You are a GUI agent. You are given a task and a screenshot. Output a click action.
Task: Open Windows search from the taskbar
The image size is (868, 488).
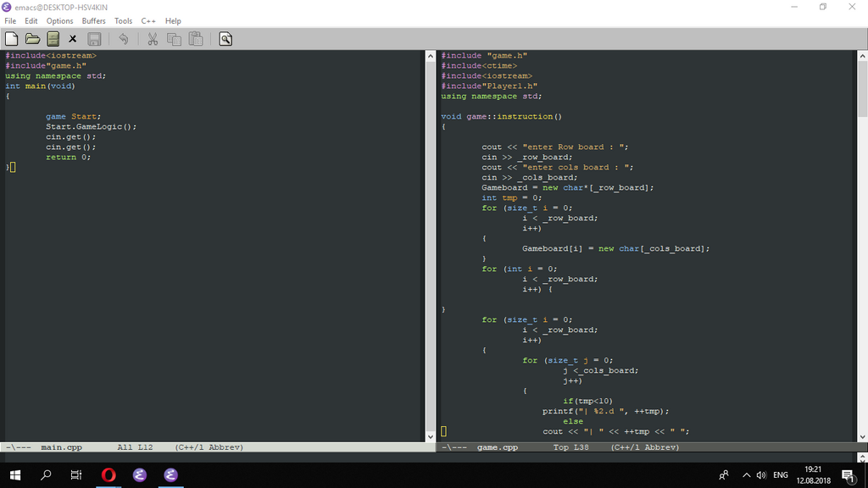(x=46, y=475)
